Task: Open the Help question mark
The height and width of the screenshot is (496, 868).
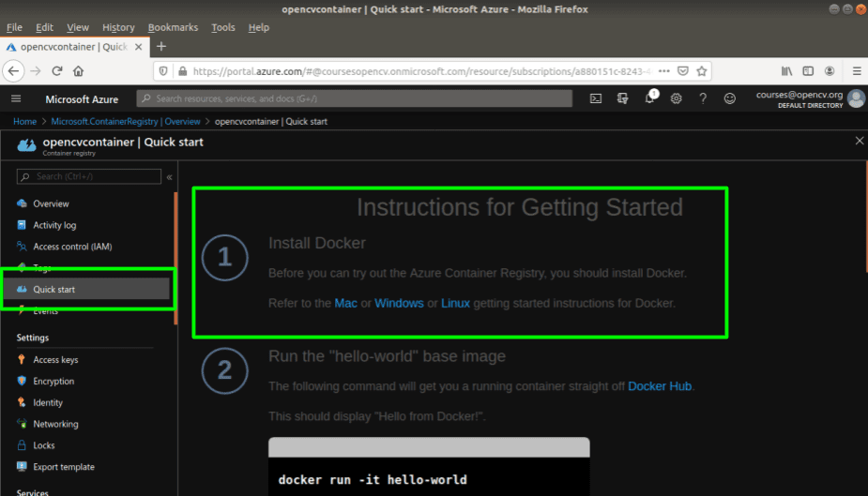Action: point(703,98)
